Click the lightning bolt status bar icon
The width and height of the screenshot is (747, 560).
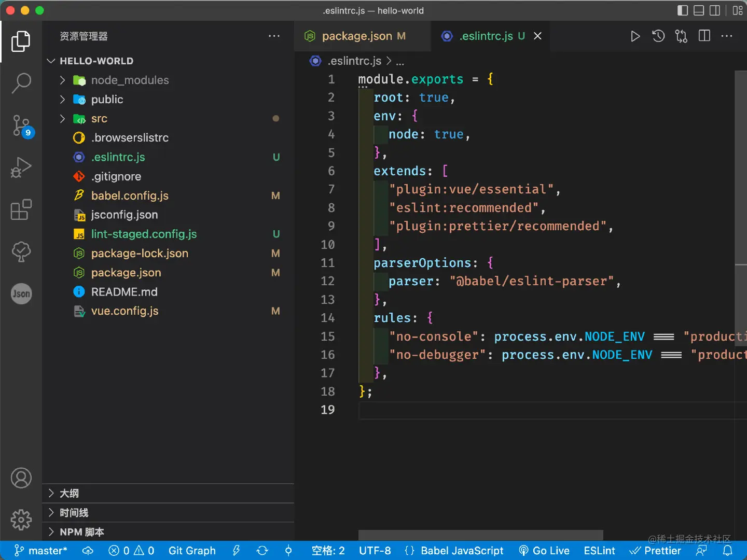[x=236, y=551]
